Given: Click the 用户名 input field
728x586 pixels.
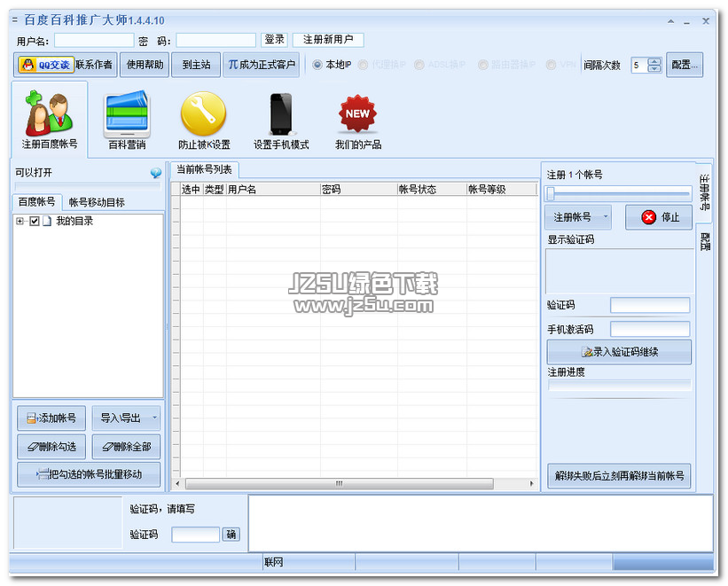Looking at the screenshot, I should [94, 41].
